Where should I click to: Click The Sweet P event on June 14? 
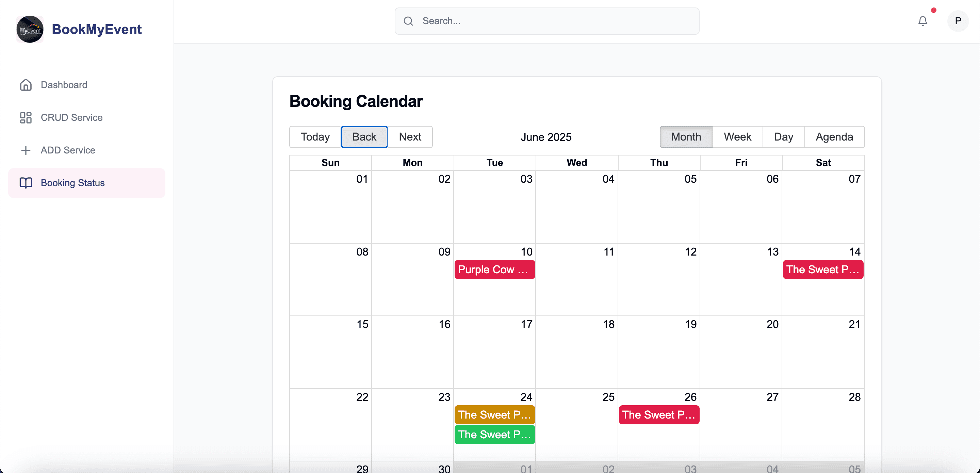[823, 270]
